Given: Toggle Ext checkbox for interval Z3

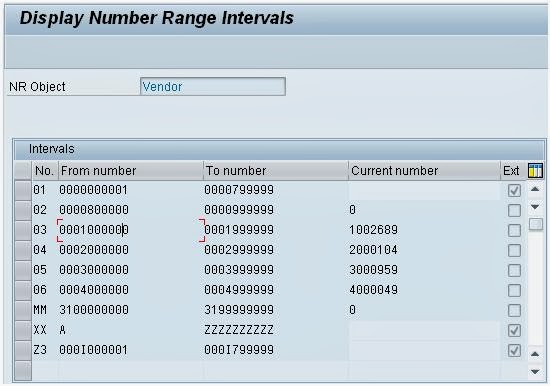Looking at the screenshot, I should click(x=514, y=351).
